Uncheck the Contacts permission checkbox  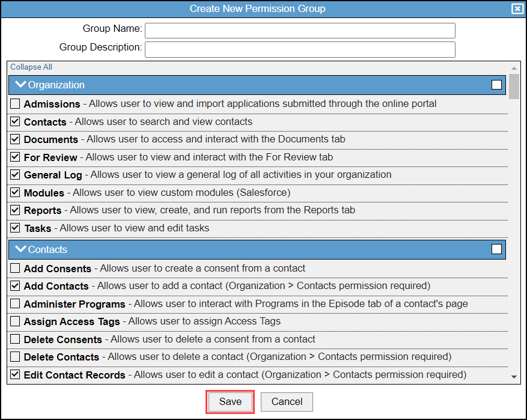15,121
